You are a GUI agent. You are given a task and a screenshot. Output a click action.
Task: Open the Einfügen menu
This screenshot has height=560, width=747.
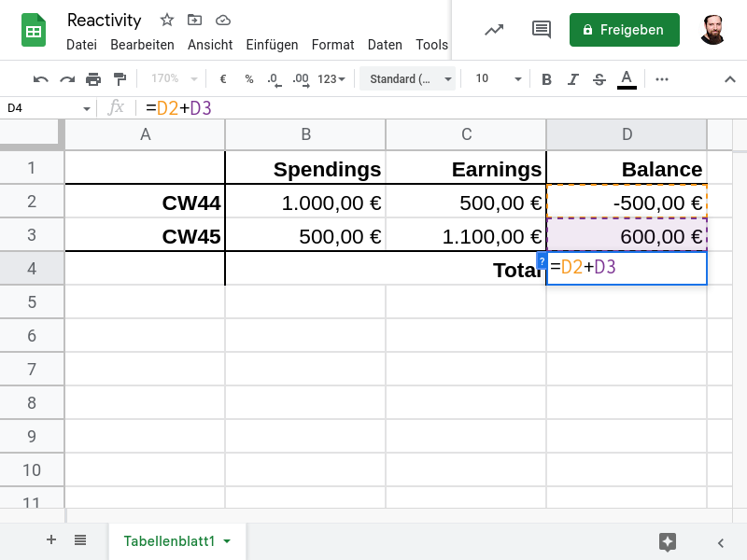tap(272, 45)
